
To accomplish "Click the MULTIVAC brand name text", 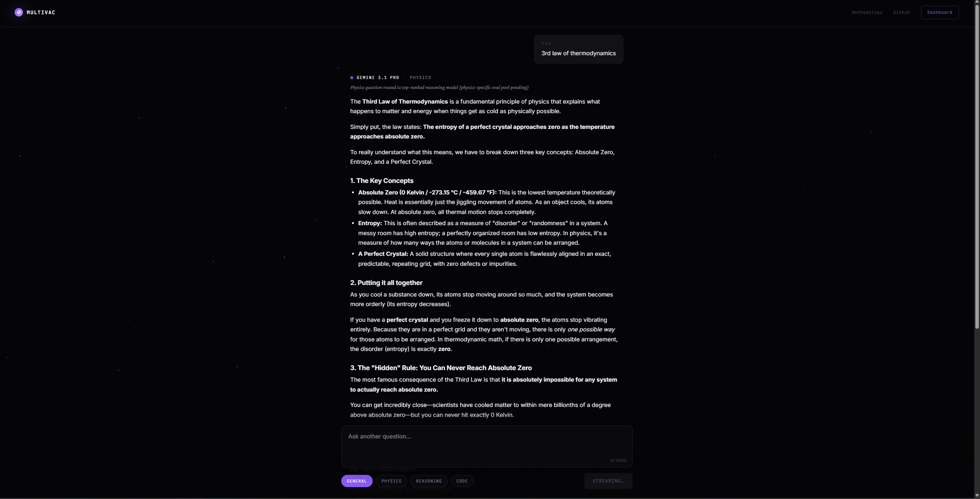I will [41, 12].
